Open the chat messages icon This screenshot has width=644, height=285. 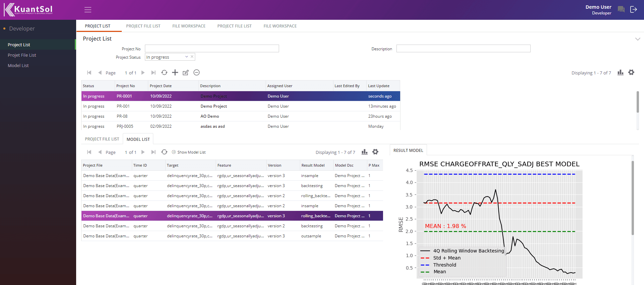[621, 9]
